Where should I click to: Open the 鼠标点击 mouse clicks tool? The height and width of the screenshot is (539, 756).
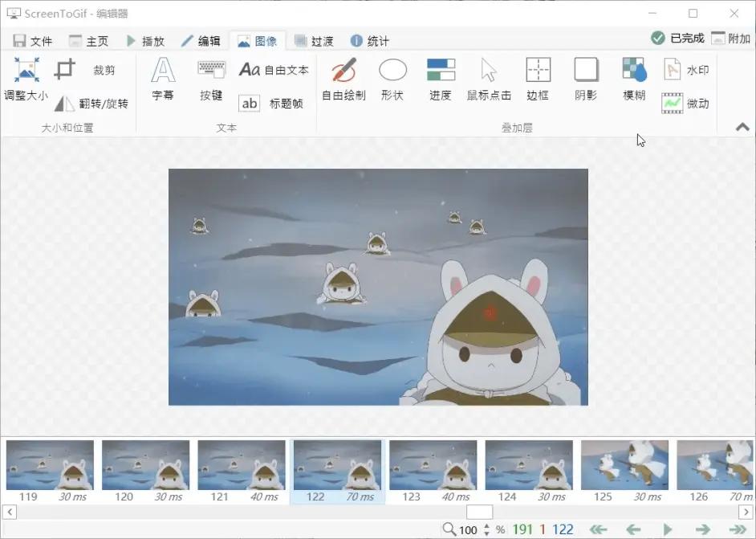coord(489,80)
